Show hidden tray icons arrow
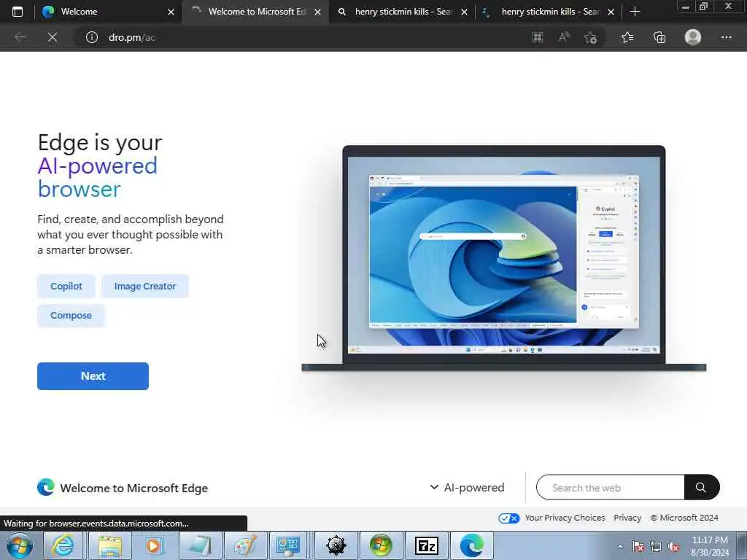The height and width of the screenshot is (560, 747). pos(620,546)
